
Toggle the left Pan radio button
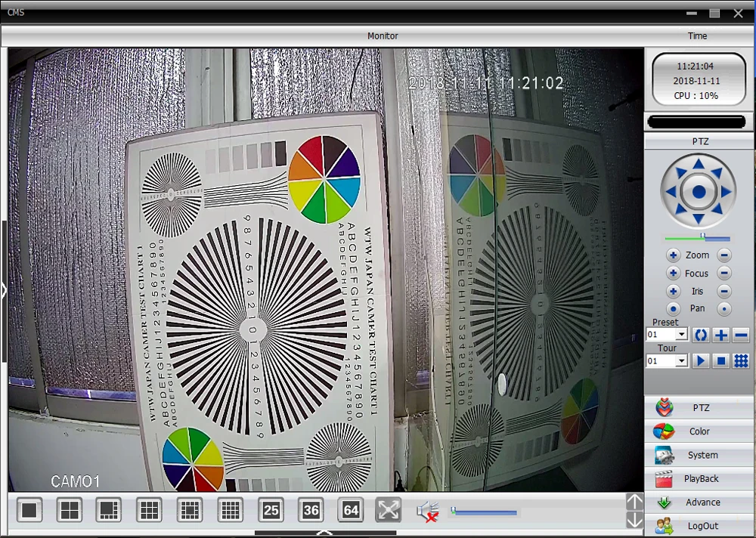673,309
